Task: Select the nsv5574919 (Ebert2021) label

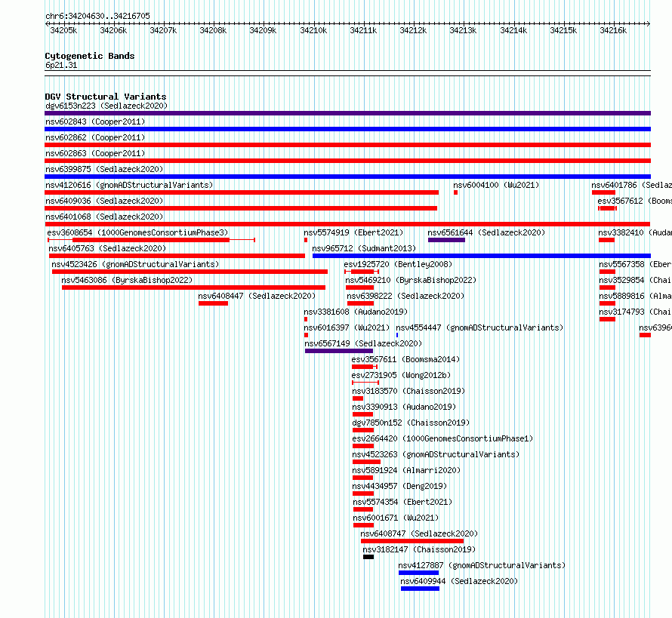Action: [x=353, y=232]
